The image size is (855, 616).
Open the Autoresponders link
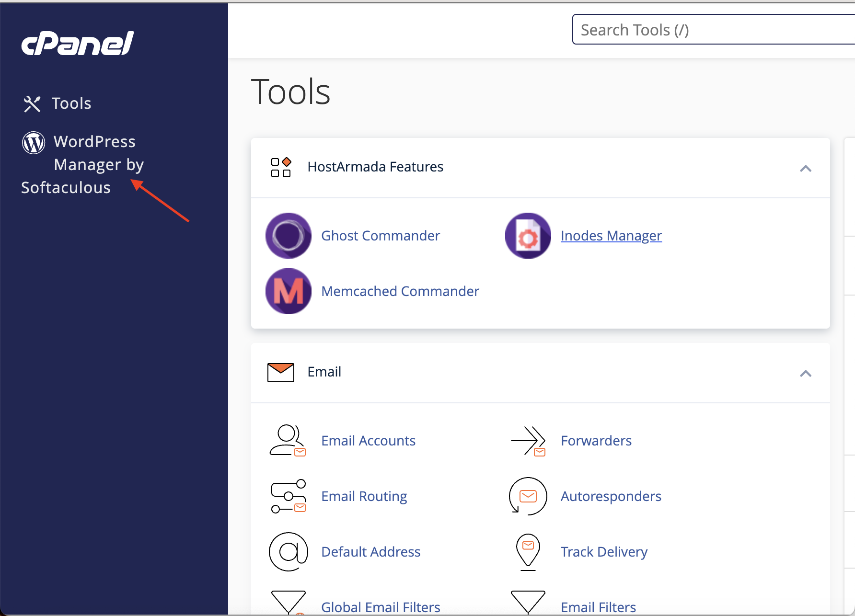pyautogui.click(x=611, y=496)
